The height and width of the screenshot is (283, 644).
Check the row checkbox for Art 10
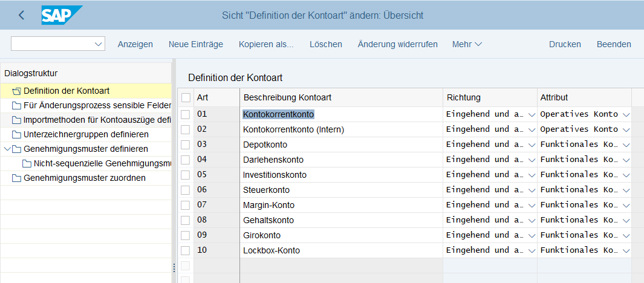pos(186,250)
